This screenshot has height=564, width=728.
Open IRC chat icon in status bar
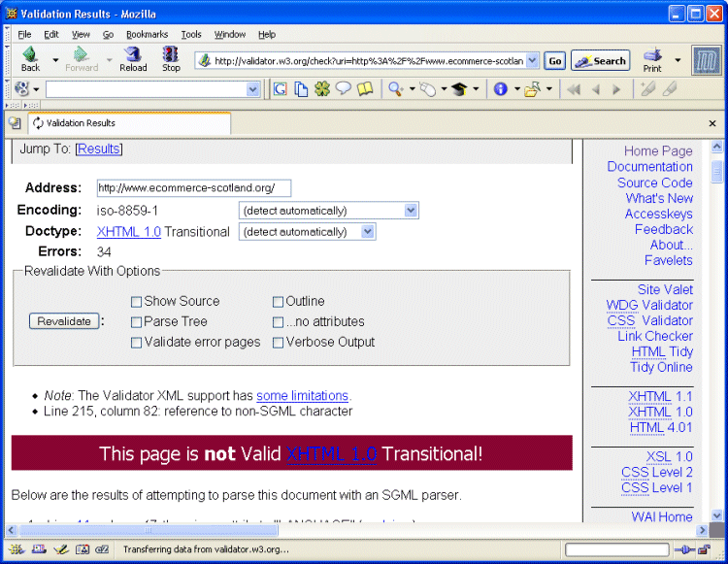pyautogui.click(x=102, y=549)
